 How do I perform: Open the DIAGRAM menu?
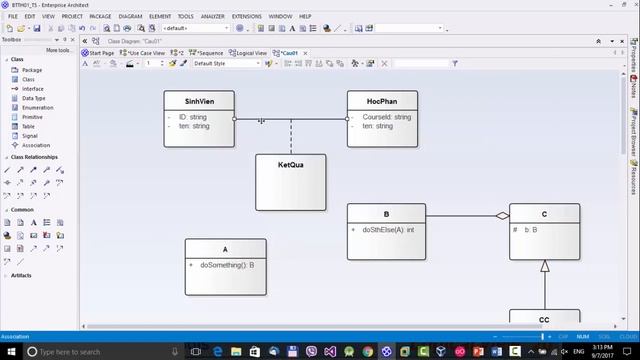(x=130, y=16)
